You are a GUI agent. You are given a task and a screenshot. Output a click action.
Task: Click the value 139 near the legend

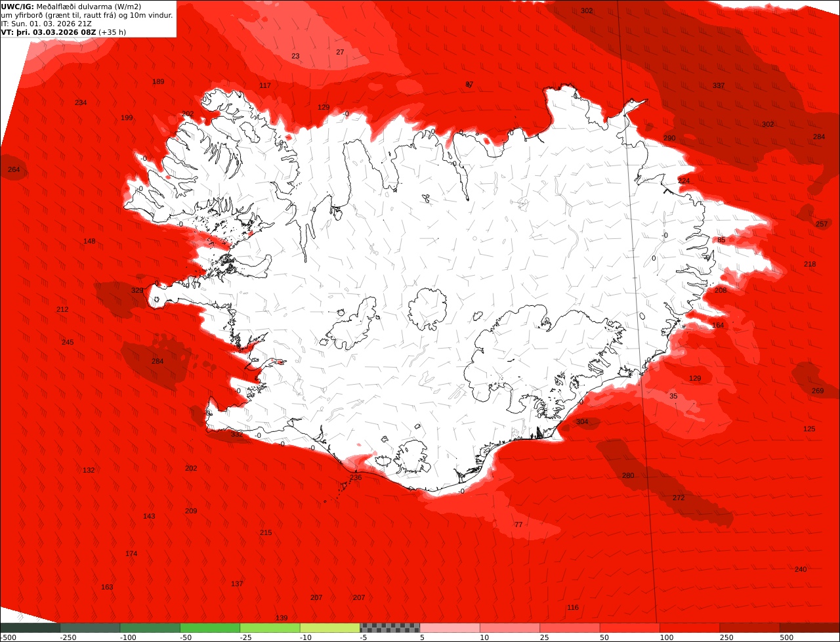pyautogui.click(x=282, y=618)
